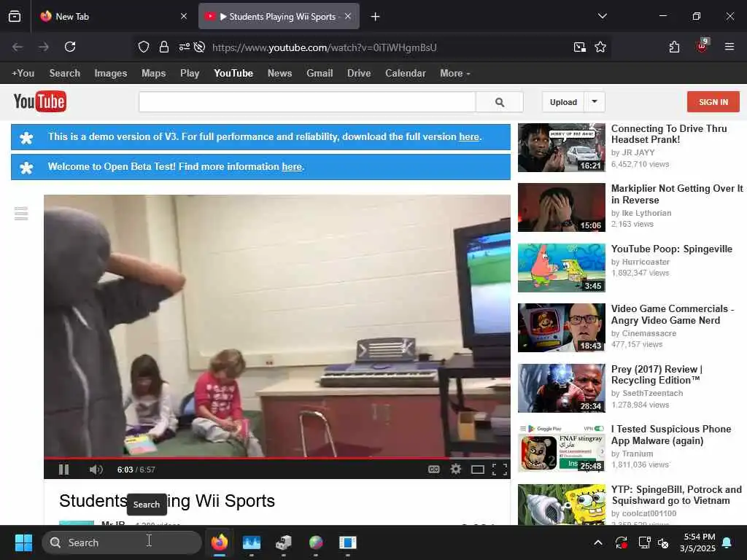The image size is (747, 560).
Task: Open Windows Start menu
Action: coord(23,542)
